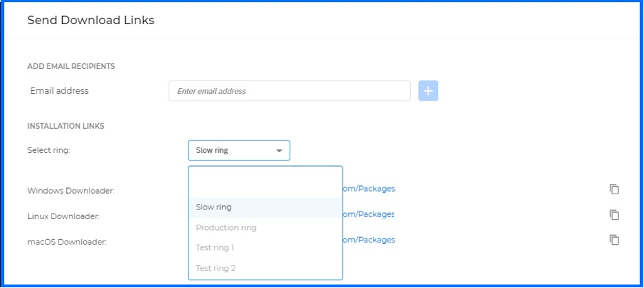Copy the Windows Downloader link
644x288 pixels.
[x=614, y=189]
